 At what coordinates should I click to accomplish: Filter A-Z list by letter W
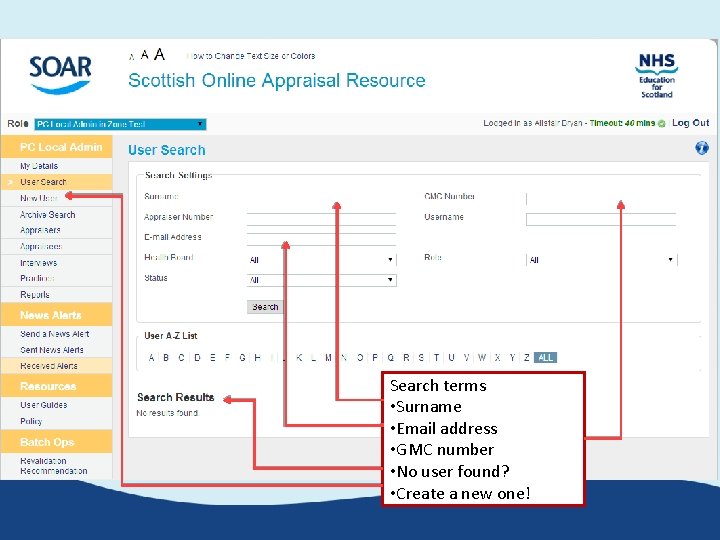coord(482,358)
